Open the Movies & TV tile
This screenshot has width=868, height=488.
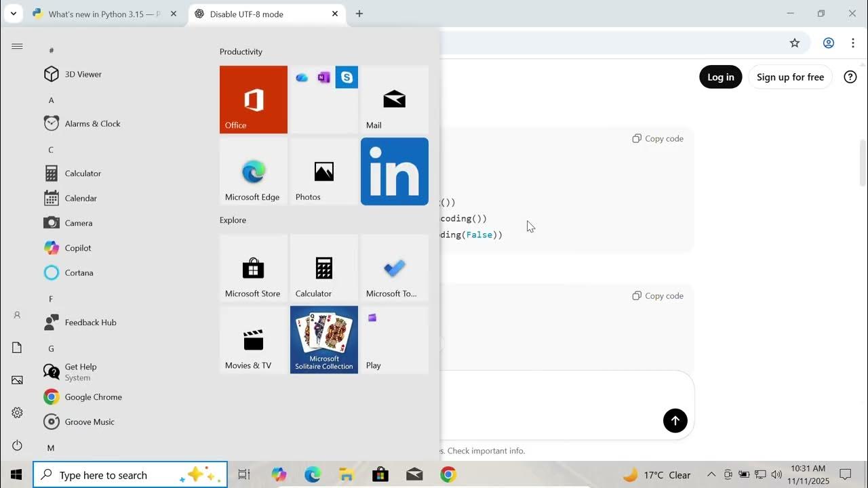point(254,340)
